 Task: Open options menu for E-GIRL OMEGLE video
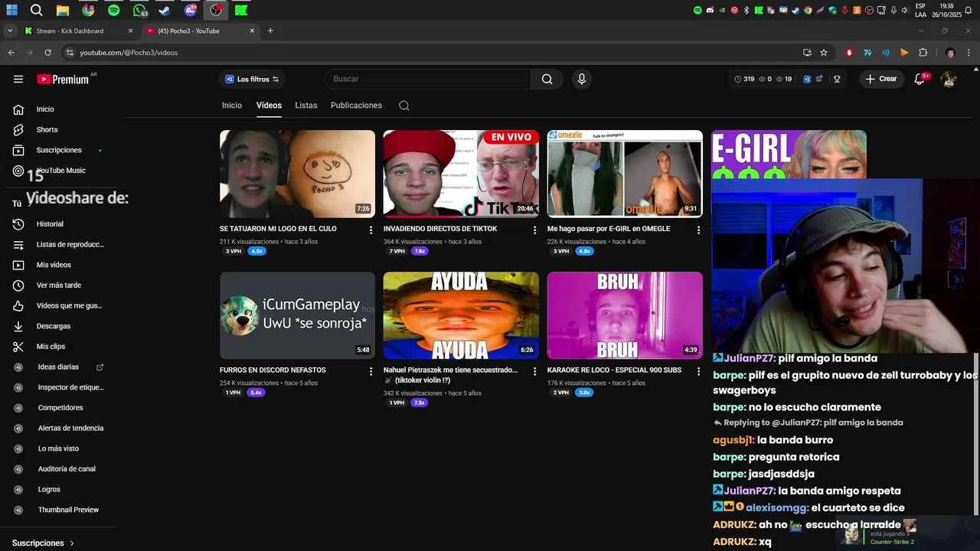pos(698,230)
